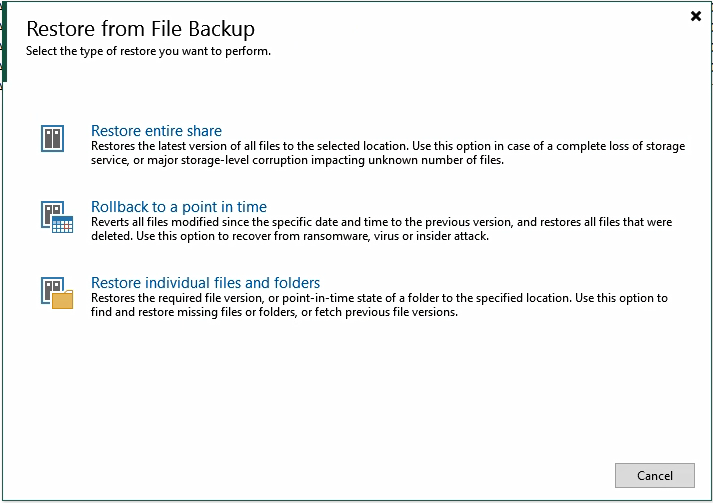Image resolution: width=713 pixels, height=503 pixels.
Task: Click the Restore individual files and folders icon
Action: pyautogui.click(x=56, y=292)
